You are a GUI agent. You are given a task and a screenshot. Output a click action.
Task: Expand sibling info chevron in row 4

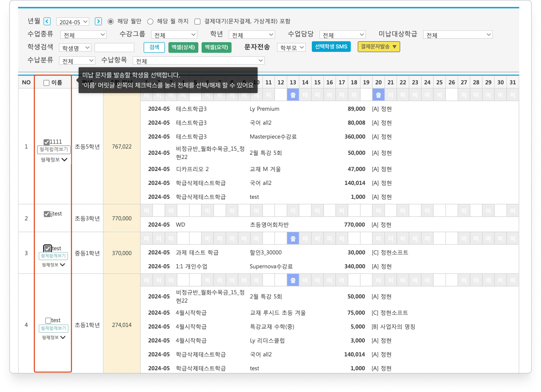coord(63,337)
